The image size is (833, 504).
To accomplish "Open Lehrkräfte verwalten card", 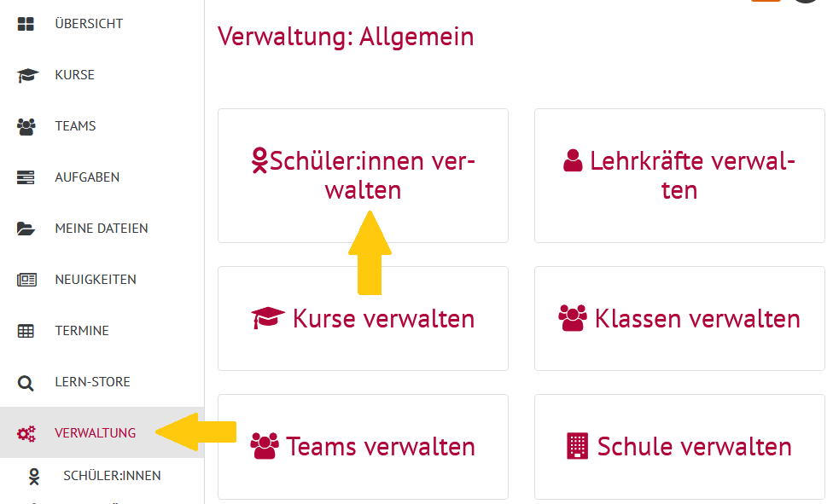I will click(679, 176).
